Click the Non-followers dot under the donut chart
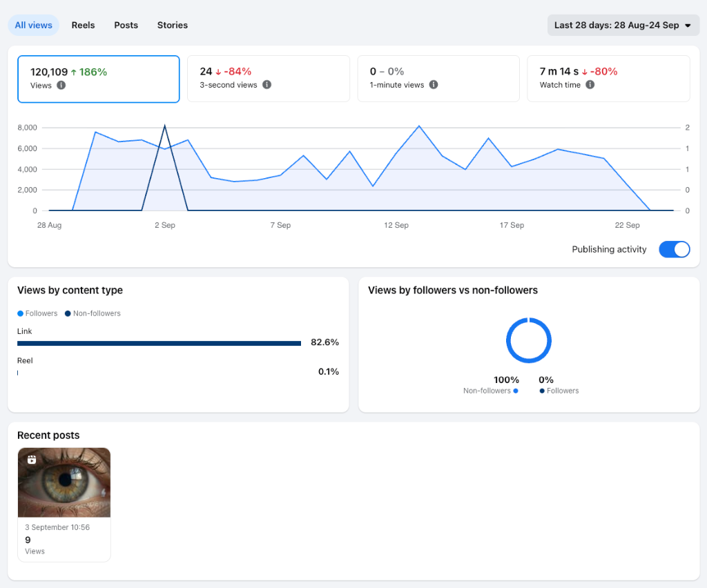Image resolution: width=707 pixels, height=588 pixels. click(515, 391)
